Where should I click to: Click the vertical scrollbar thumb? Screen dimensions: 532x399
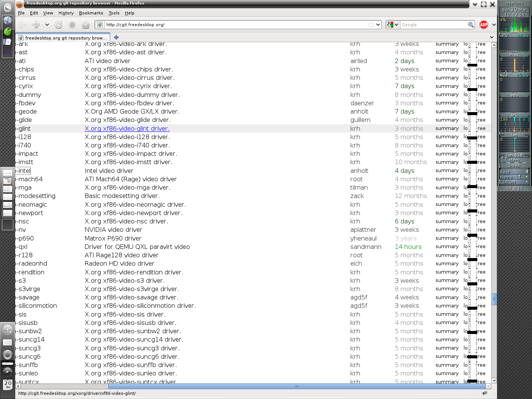tap(494, 299)
